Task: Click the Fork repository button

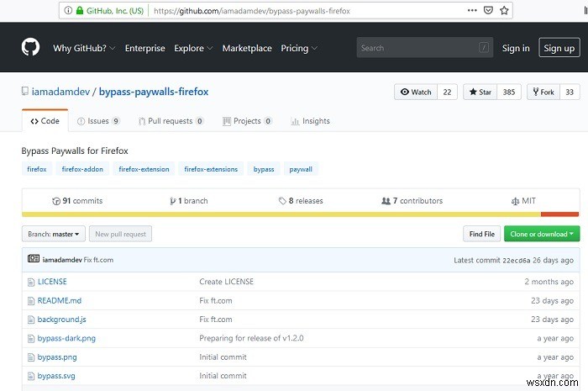Action: point(542,92)
